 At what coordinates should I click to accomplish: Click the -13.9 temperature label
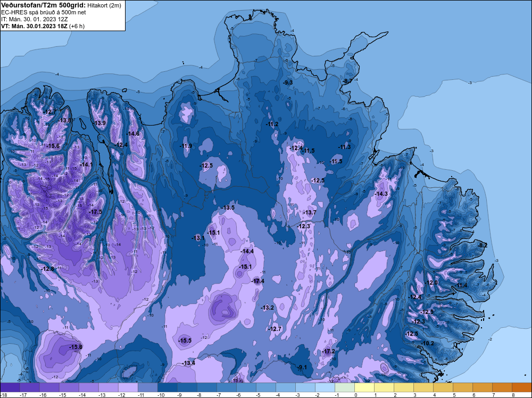[99, 123]
